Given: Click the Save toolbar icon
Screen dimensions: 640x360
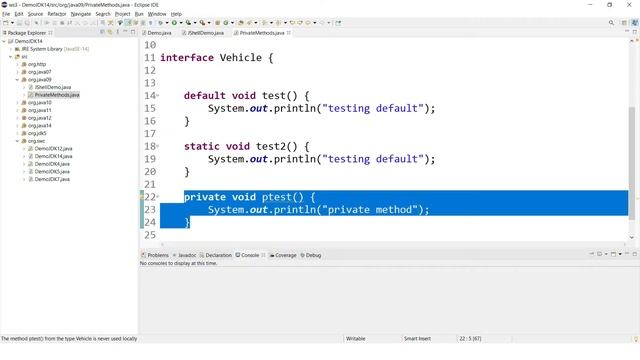Looking at the screenshot, I should coord(19,23).
